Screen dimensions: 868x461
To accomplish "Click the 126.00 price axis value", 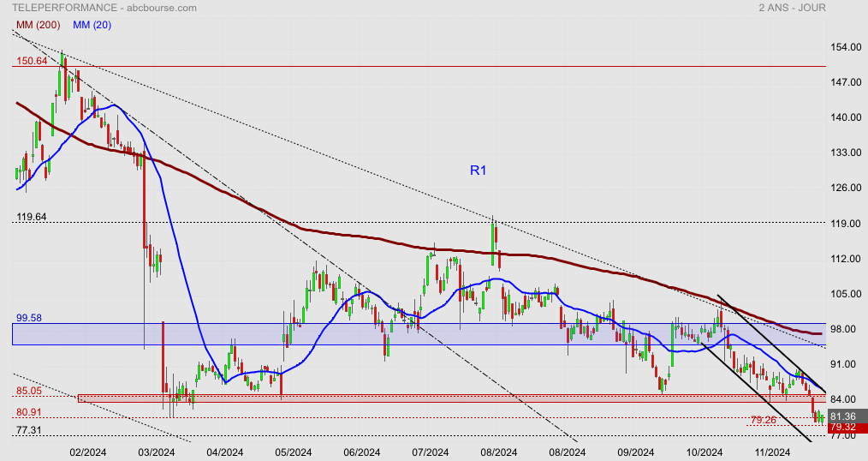I will [x=846, y=188].
